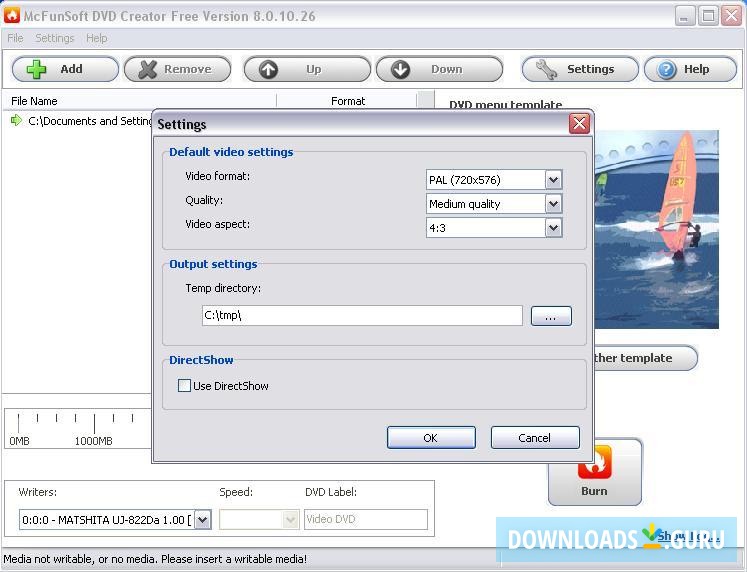Click the green arrow icon beside file entry
Viewport: 747px width, 572px height.
[16, 120]
